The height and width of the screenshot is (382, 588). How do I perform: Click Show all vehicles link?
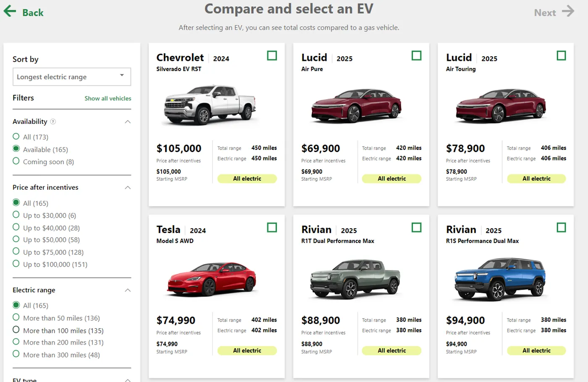[x=108, y=98]
